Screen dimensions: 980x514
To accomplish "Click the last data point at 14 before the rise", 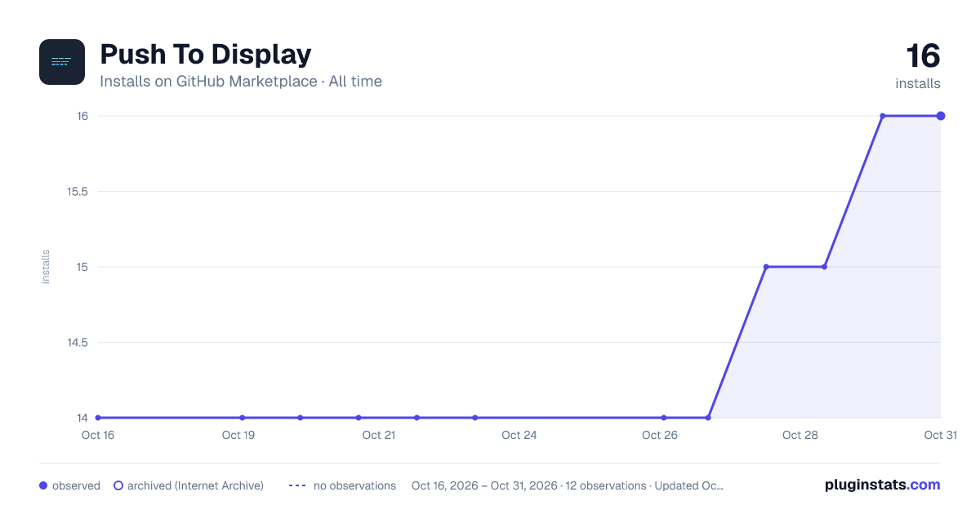I will (x=708, y=418).
